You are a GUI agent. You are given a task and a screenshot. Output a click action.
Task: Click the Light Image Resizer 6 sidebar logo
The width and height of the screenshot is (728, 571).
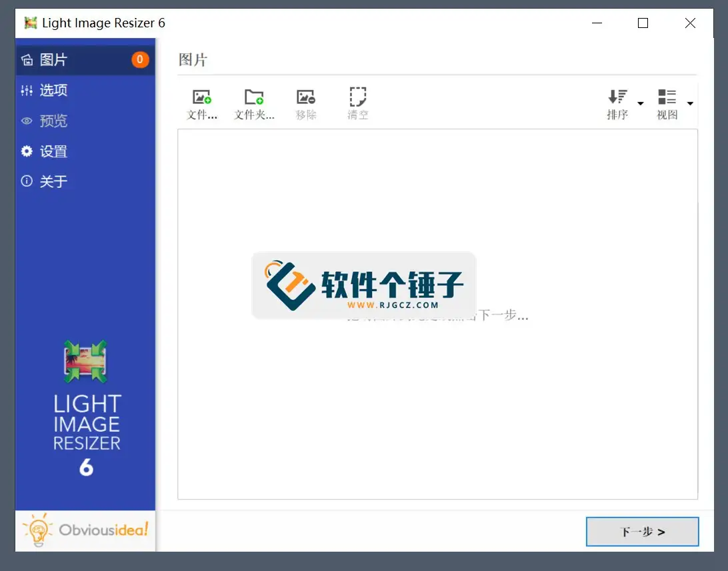(86, 408)
